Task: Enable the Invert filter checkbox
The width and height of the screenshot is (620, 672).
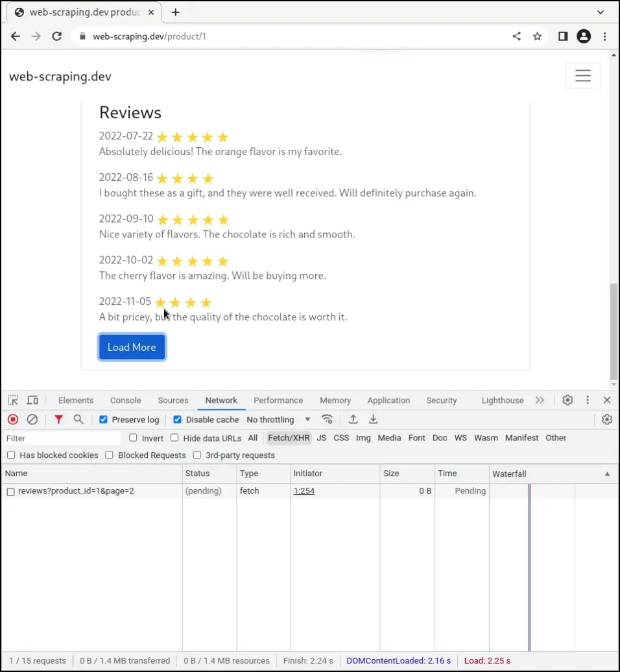Action: tap(133, 438)
